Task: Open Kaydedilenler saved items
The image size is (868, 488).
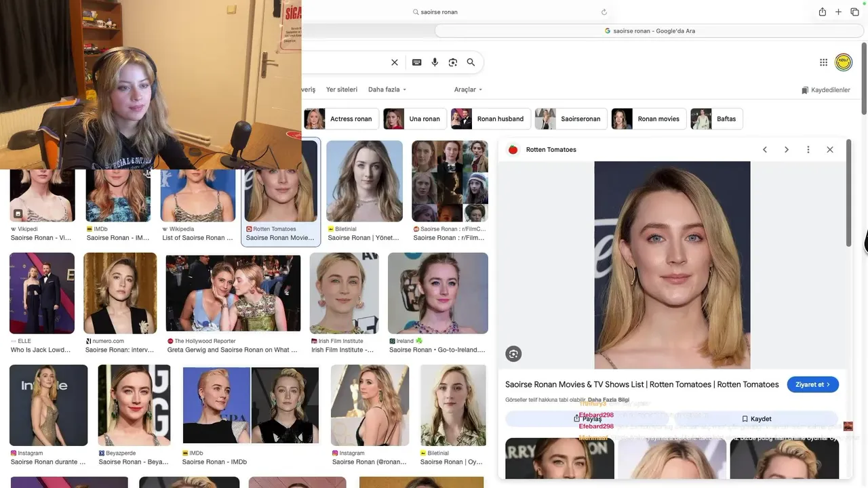Action: point(825,90)
